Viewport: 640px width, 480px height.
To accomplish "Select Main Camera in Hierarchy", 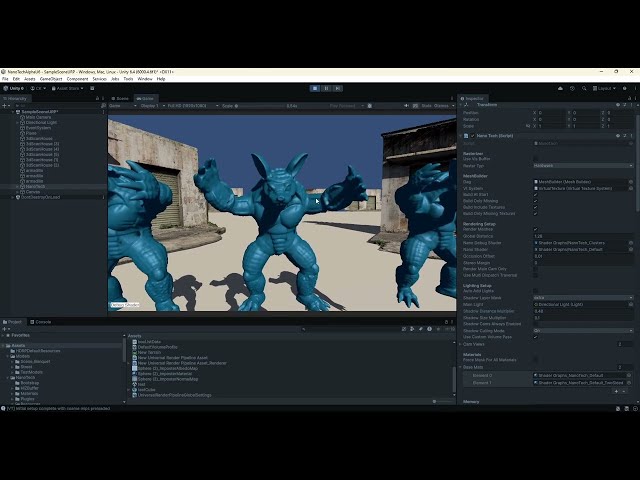I will coord(38,117).
